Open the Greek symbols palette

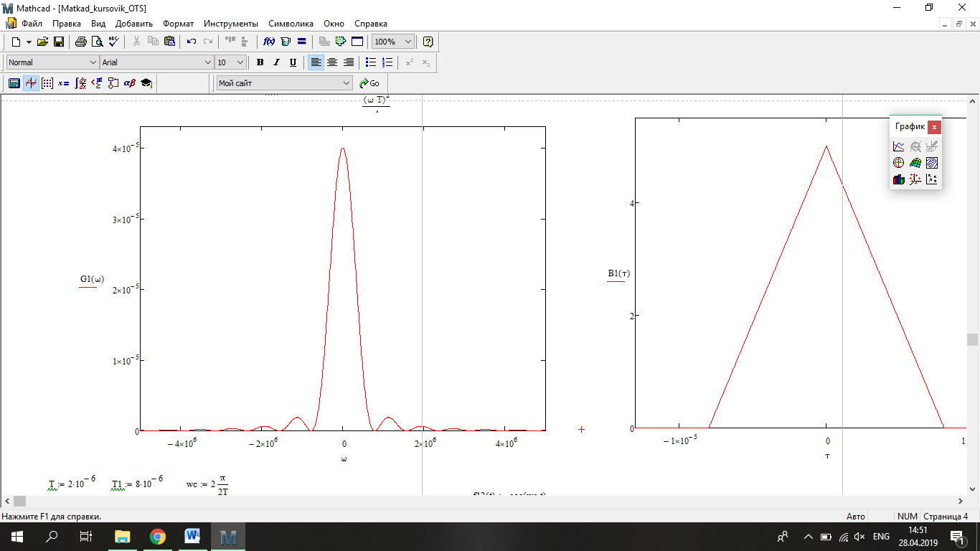click(x=130, y=83)
